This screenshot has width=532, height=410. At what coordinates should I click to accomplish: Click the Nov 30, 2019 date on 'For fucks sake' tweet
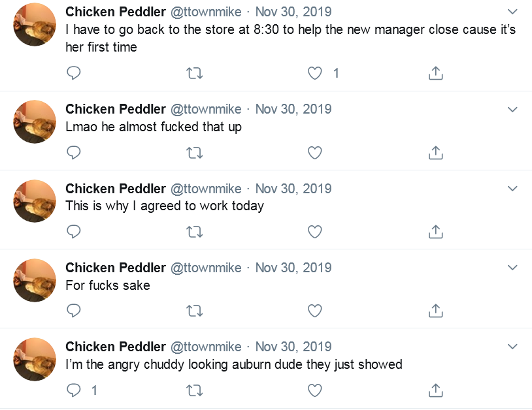(293, 268)
